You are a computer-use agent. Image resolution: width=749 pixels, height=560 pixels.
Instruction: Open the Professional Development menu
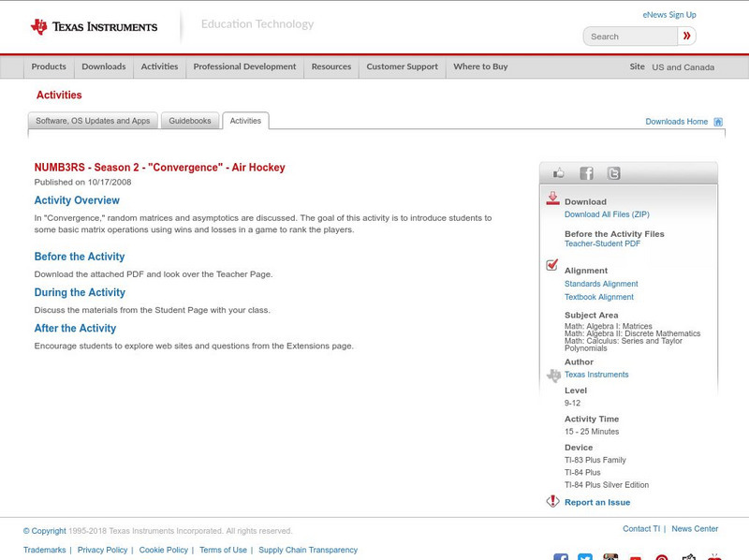point(244,66)
